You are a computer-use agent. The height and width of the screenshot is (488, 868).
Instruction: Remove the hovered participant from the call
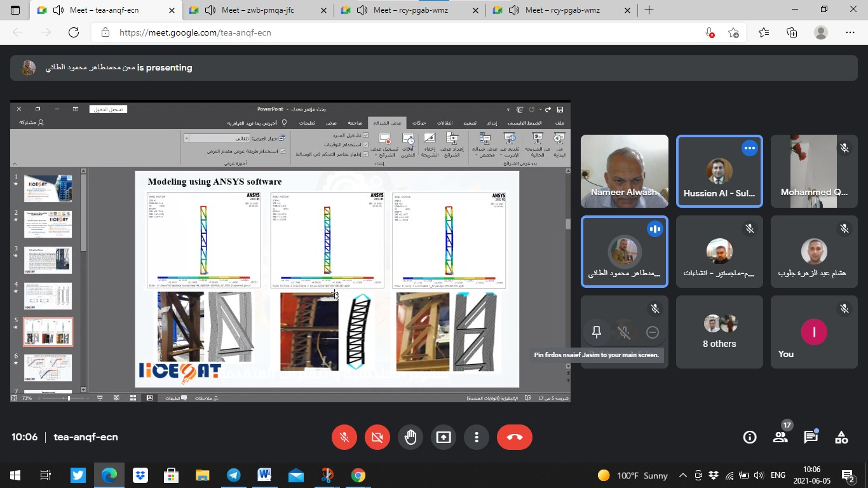click(652, 332)
